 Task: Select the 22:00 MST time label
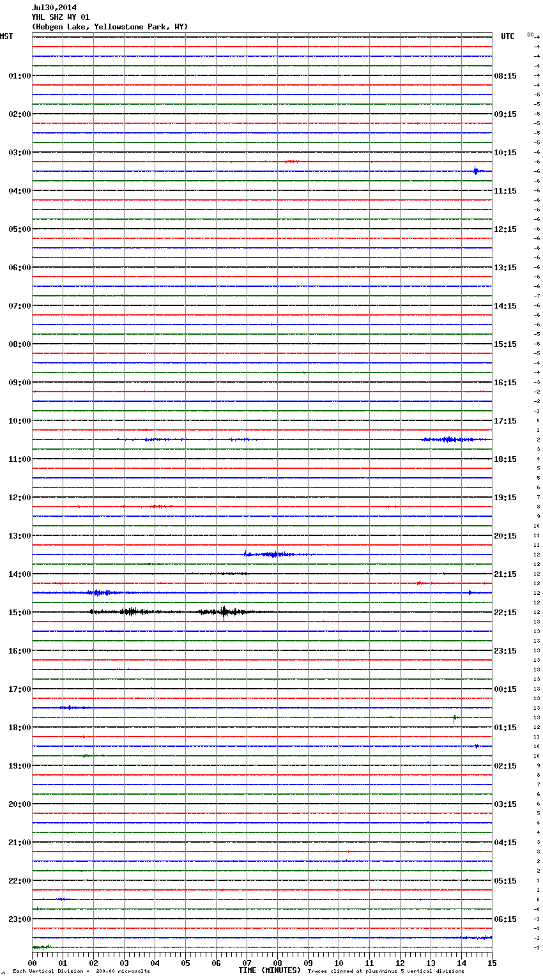tap(20, 881)
